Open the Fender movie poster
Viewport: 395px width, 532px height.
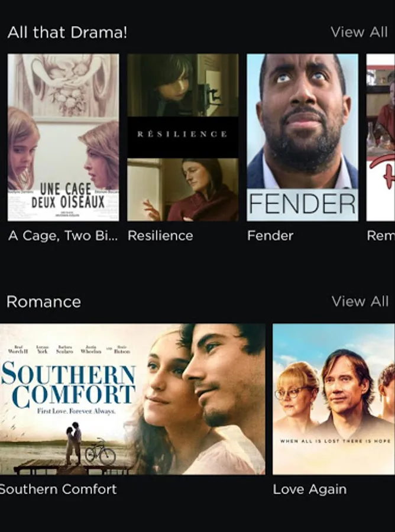[x=302, y=137]
